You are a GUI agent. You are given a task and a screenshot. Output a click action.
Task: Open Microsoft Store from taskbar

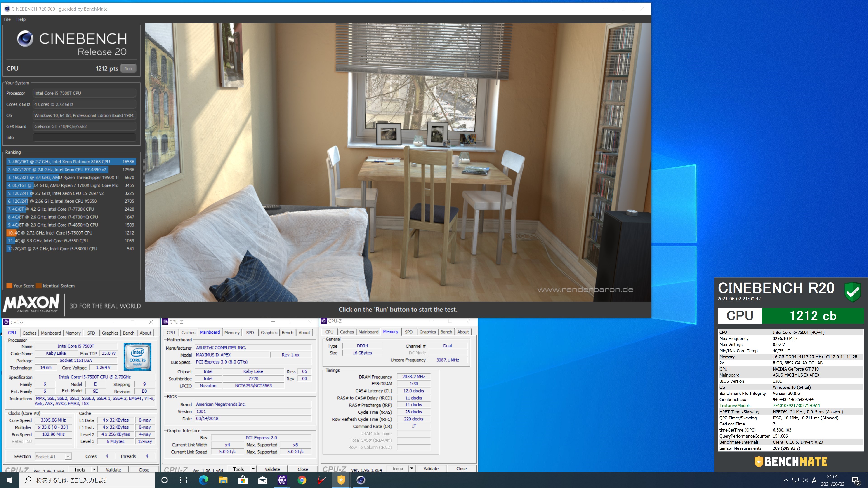click(243, 480)
